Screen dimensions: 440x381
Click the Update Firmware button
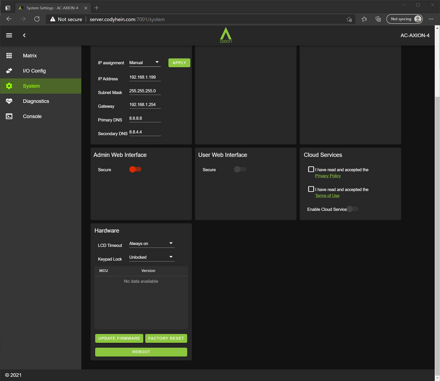click(119, 338)
